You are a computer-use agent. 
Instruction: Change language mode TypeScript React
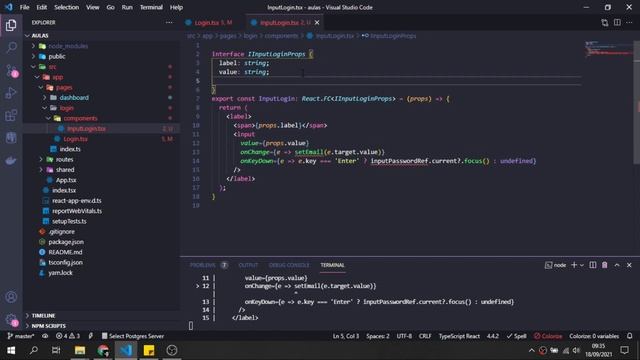[459, 336]
